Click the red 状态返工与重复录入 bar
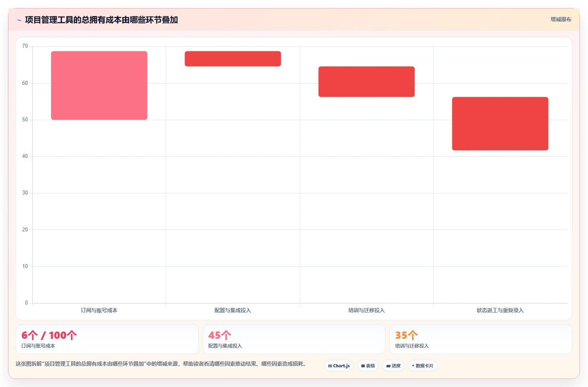Image resolution: width=588 pixels, height=387 pixels. [500, 124]
